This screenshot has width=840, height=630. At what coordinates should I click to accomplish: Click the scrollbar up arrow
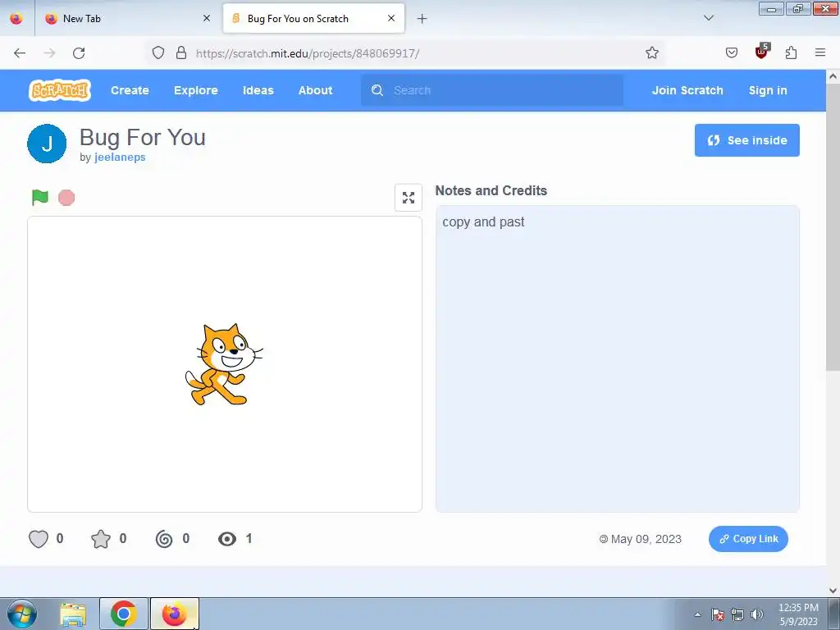833,76
